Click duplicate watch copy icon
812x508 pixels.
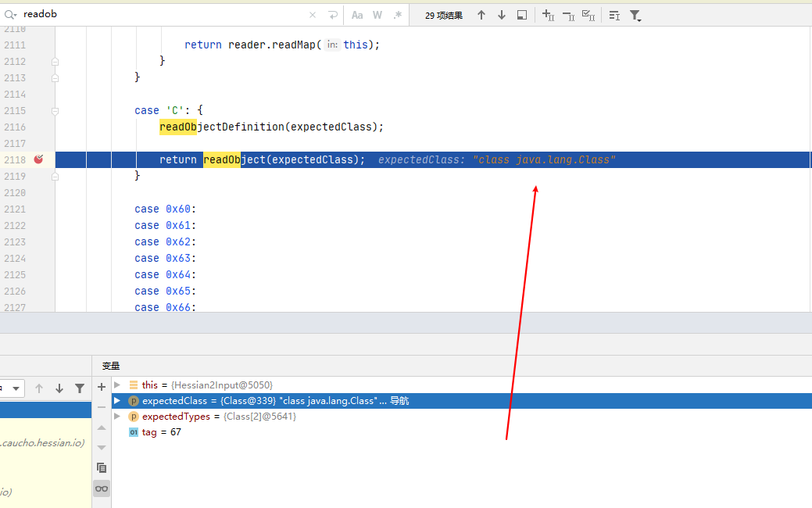(102, 467)
